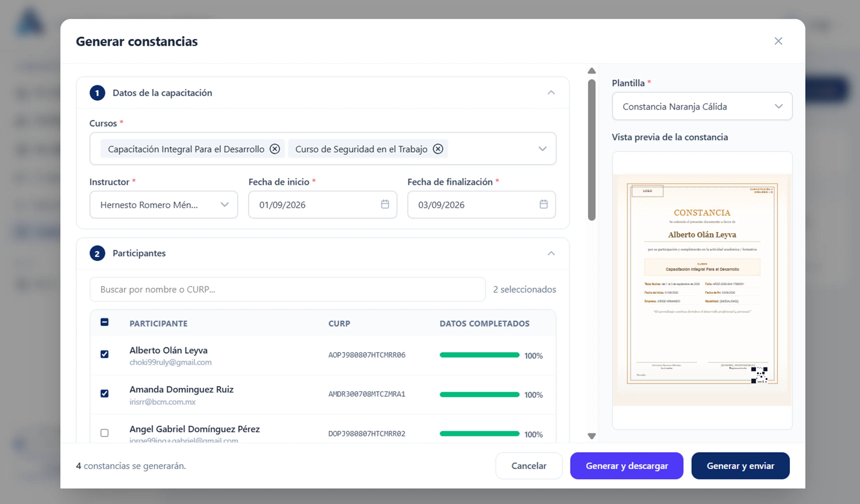Click the vertical scrollbar thumb
Image resolution: width=860 pixels, height=504 pixels.
tap(592, 150)
